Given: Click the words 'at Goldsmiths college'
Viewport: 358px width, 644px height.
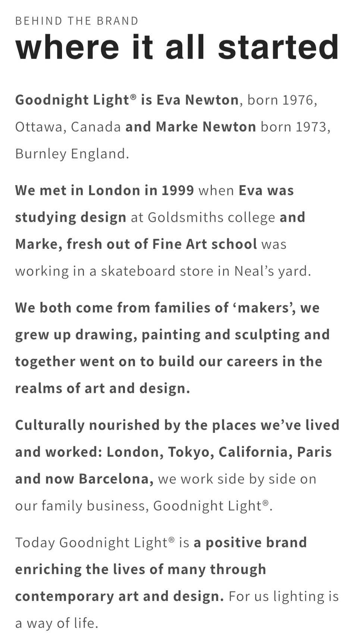Looking at the screenshot, I should pos(203,217).
